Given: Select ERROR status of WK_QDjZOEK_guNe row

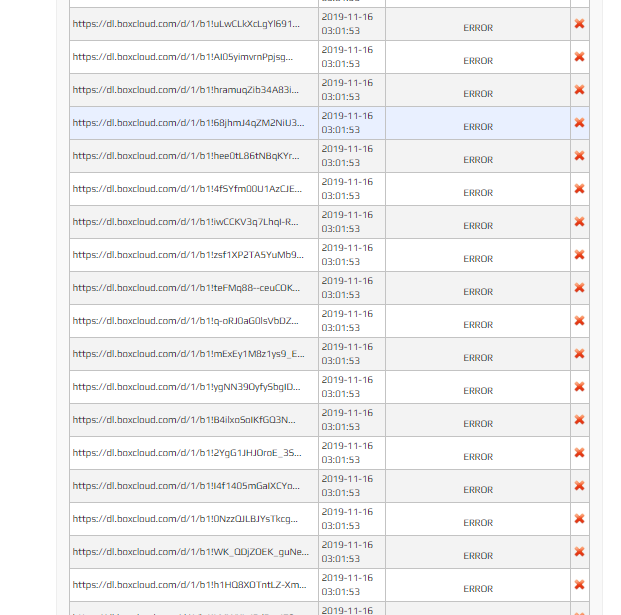Looking at the screenshot, I should 478,556.
